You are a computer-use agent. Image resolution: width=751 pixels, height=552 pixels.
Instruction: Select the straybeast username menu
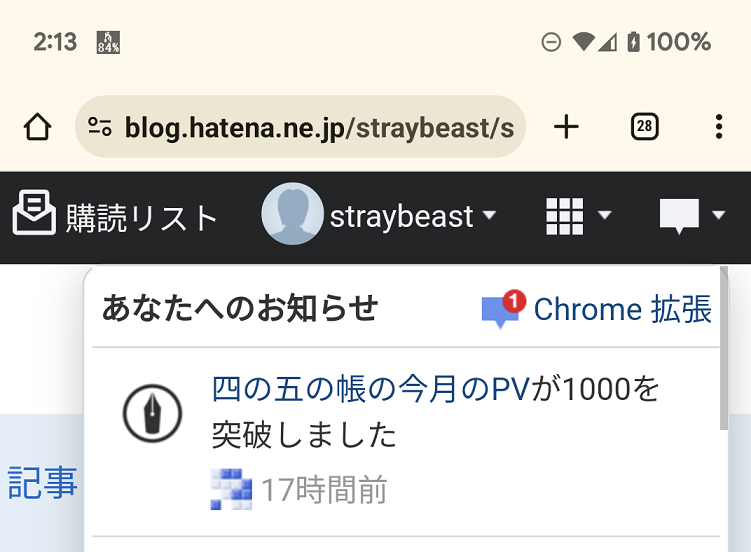401,216
